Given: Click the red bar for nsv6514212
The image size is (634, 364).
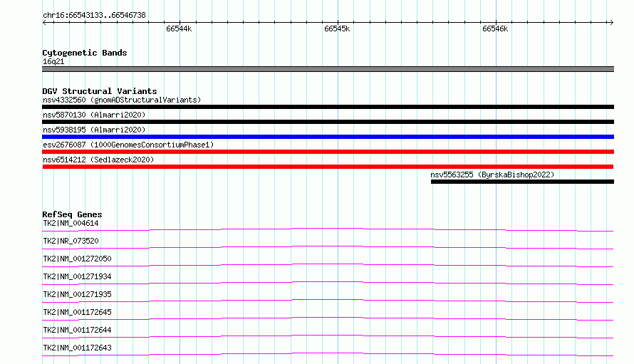Looking at the screenshot, I should pos(328,167).
